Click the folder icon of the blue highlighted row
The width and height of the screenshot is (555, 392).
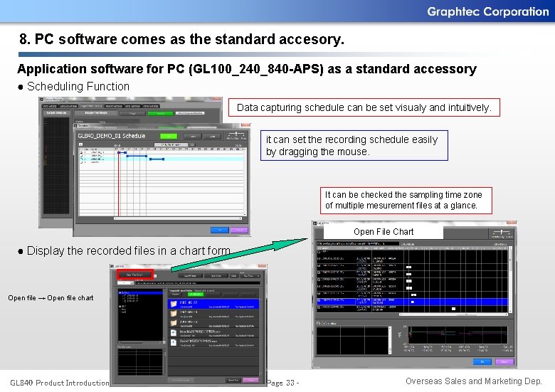(174, 304)
